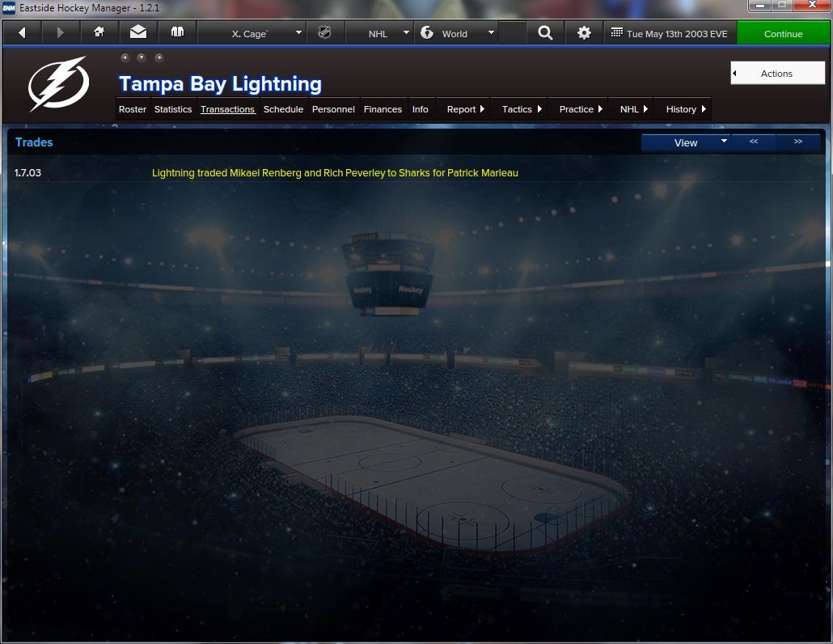Click the Tampa Bay Lightning team logo
Image resolution: width=833 pixels, height=644 pixels.
coord(59,83)
